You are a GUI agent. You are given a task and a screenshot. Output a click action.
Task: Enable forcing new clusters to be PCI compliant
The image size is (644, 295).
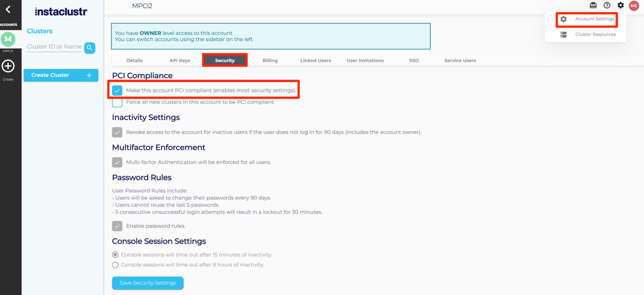[117, 102]
